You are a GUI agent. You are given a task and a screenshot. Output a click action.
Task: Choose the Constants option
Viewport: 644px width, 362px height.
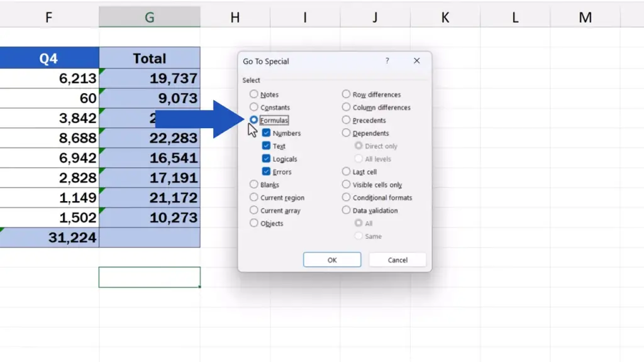pyautogui.click(x=254, y=107)
